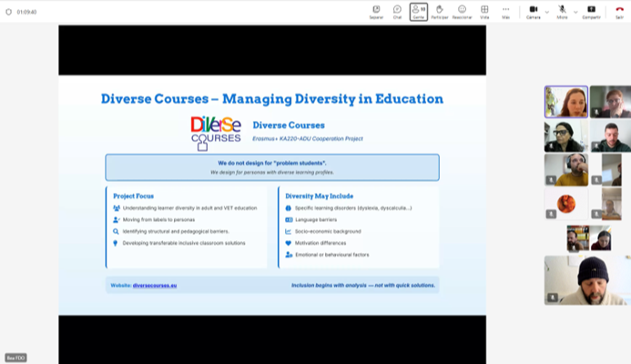631x364 pixels.
Task: Click the people icon beside 'Understanding learner diversity'
Action: (x=117, y=208)
